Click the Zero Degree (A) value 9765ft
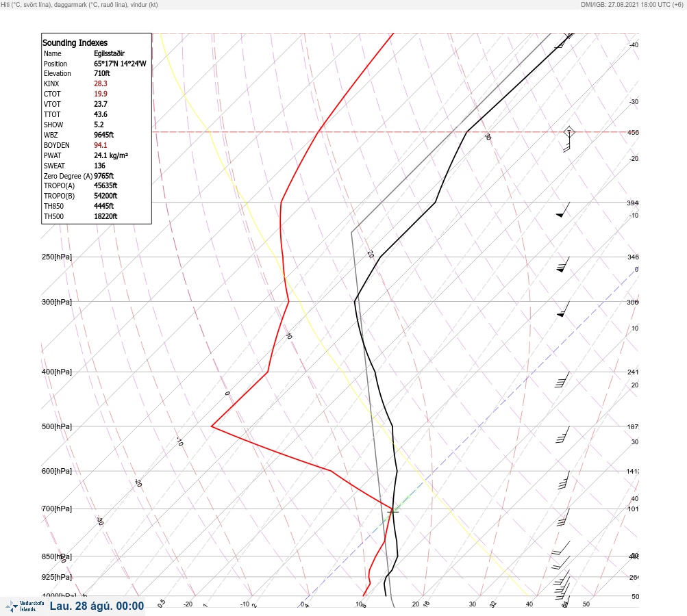Image resolution: width=687 pixels, height=616 pixels. pyautogui.click(x=104, y=176)
